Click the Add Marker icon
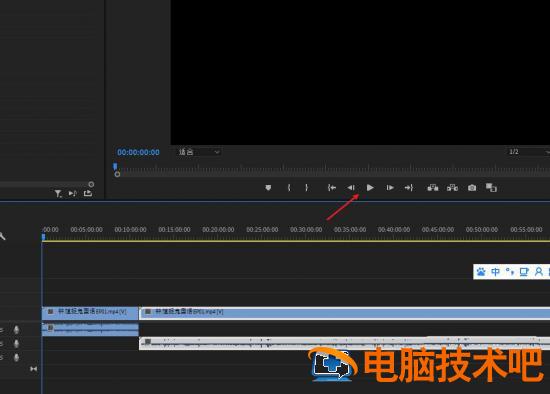This screenshot has height=394, width=550. (x=268, y=188)
